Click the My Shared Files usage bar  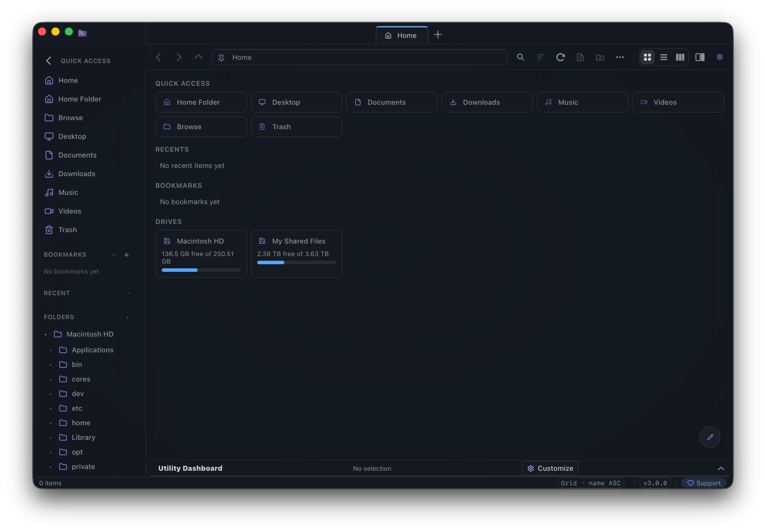coord(296,263)
